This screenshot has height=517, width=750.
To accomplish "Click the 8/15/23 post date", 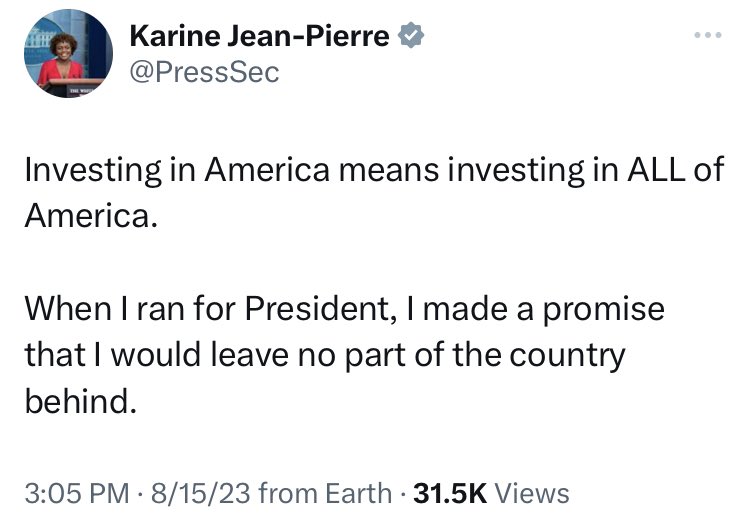I will (x=200, y=493).
